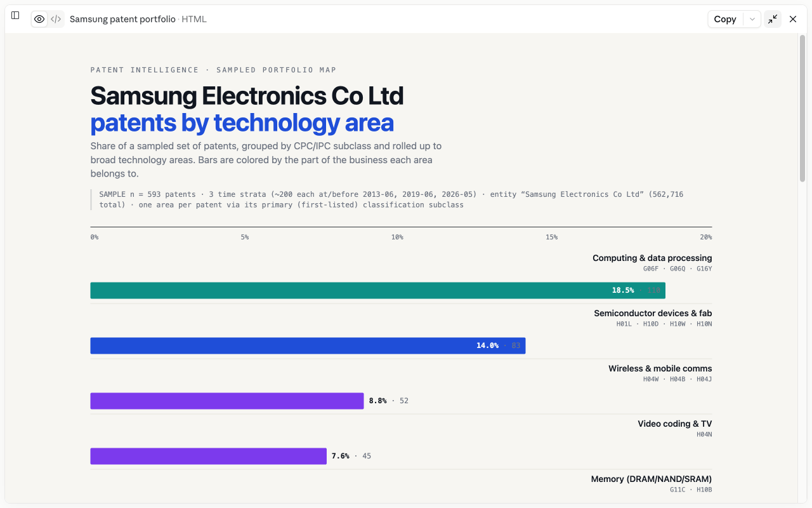Click the 7.6% · 45 value label

pos(351,456)
